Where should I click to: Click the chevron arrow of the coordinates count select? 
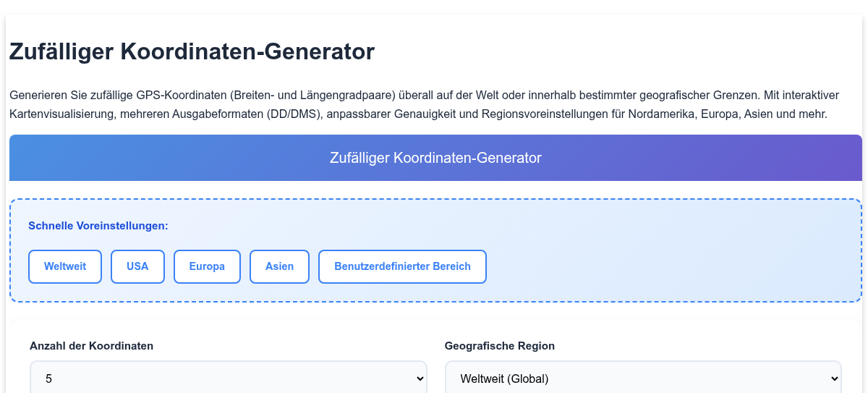[421, 379]
